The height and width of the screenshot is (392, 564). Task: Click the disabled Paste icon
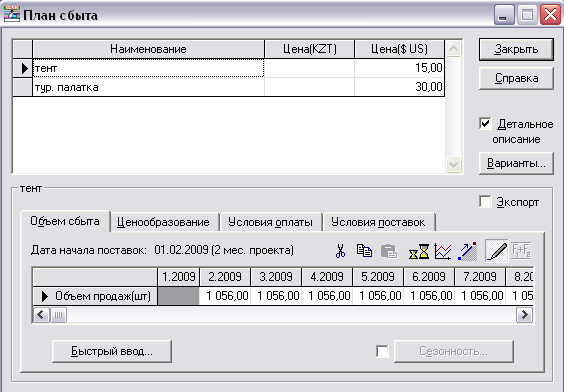[x=389, y=251]
